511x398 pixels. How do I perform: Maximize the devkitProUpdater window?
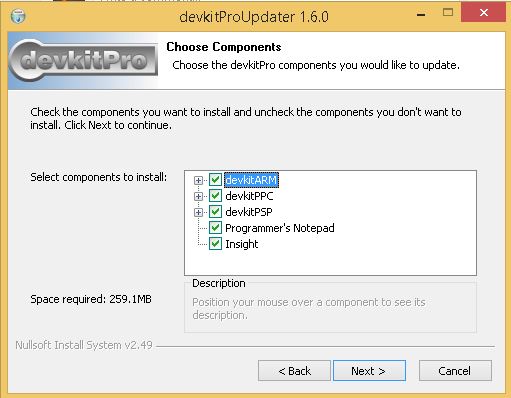448,13
